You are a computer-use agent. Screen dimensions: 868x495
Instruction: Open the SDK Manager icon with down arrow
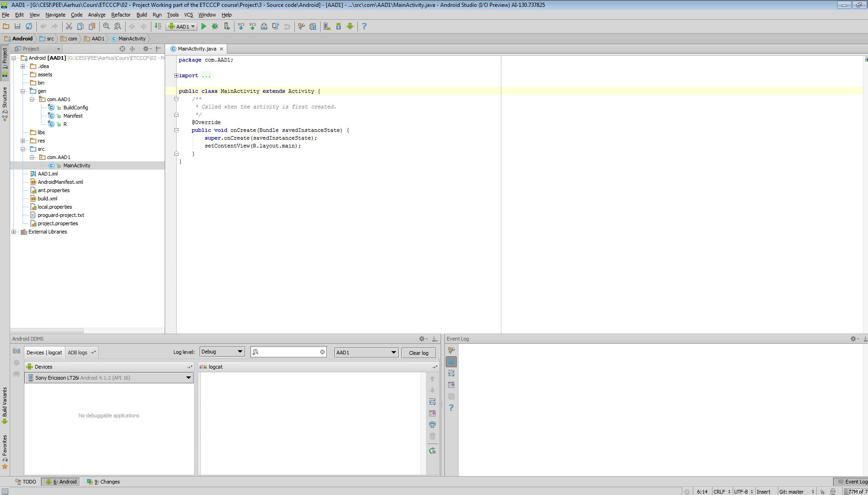pyautogui.click(x=339, y=26)
